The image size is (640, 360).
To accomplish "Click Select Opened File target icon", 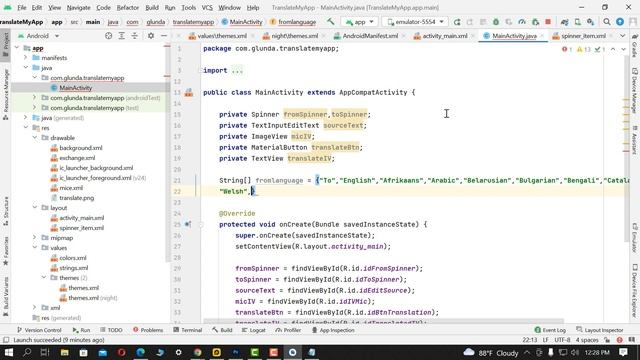I will (x=108, y=36).
